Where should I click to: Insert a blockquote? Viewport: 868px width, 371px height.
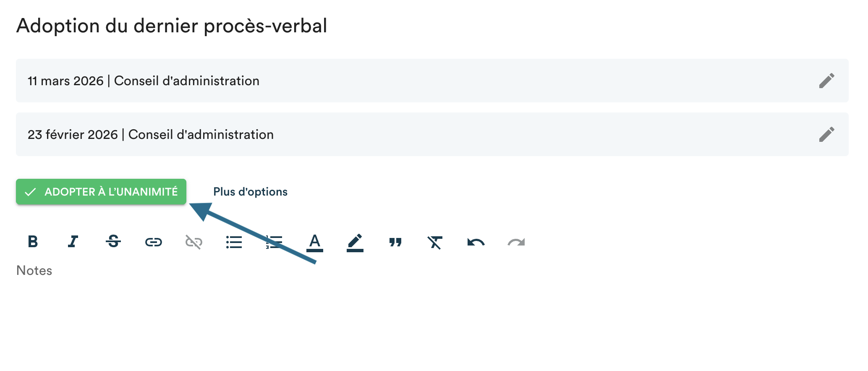395,242
